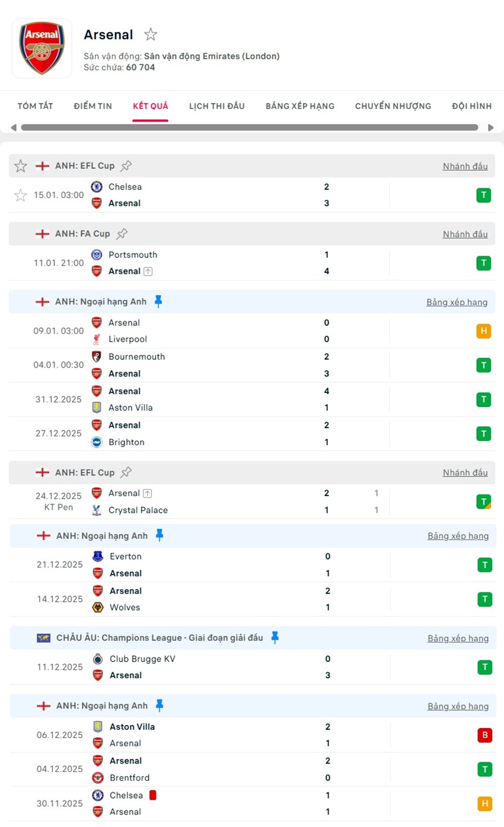The image size is (504, 827).
Task: Favorite Arsenal with the star beside the team name
Action: 151,34
